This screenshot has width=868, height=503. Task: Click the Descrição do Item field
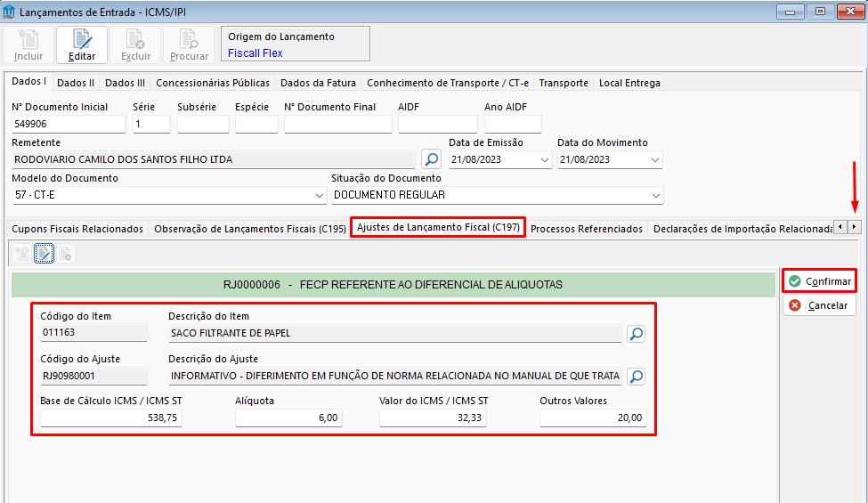click(394, 333)
